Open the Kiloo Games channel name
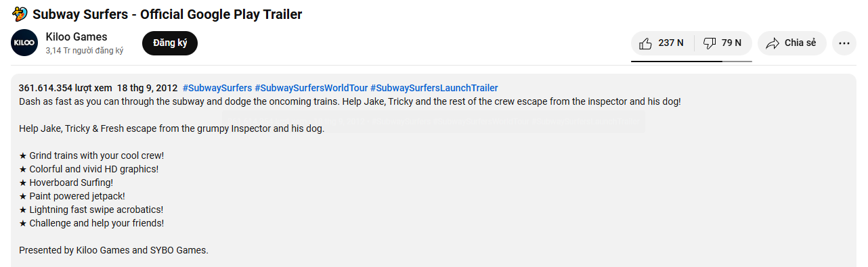 [77, 37]
